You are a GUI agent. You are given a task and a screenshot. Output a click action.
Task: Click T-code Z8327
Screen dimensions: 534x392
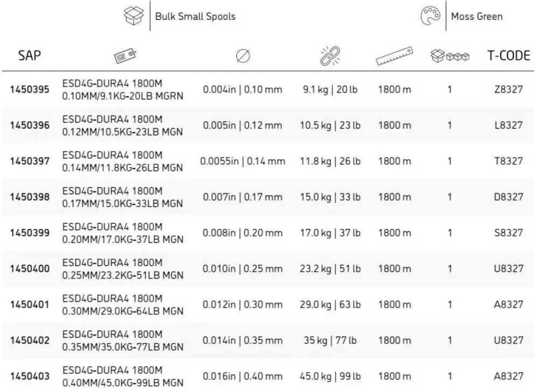(509, 89)
